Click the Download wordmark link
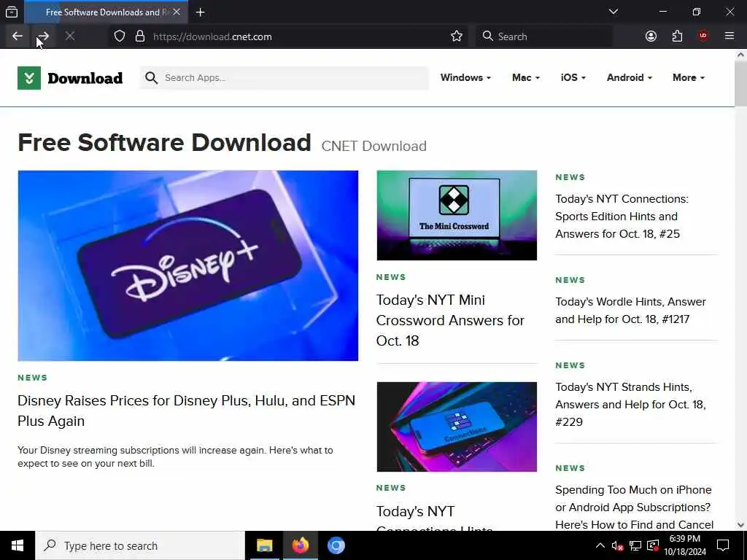747x560 pixels. click(85, 78)
